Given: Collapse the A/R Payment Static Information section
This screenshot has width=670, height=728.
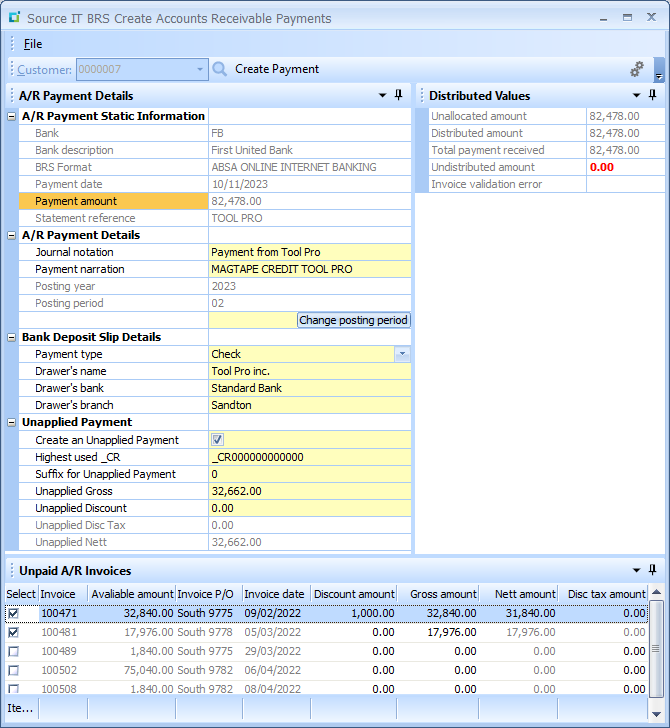Looking at the screenshot, I should 12,116.
